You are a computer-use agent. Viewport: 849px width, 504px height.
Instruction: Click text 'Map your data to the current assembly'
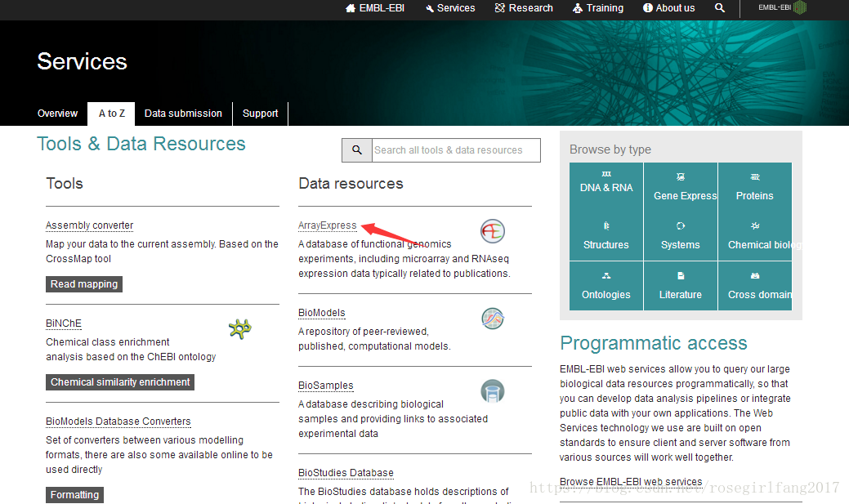pos(131,244)
